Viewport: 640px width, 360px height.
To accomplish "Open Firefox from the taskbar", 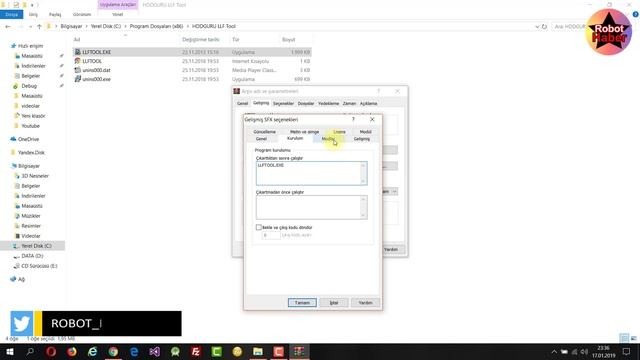I will click(72, 351).
